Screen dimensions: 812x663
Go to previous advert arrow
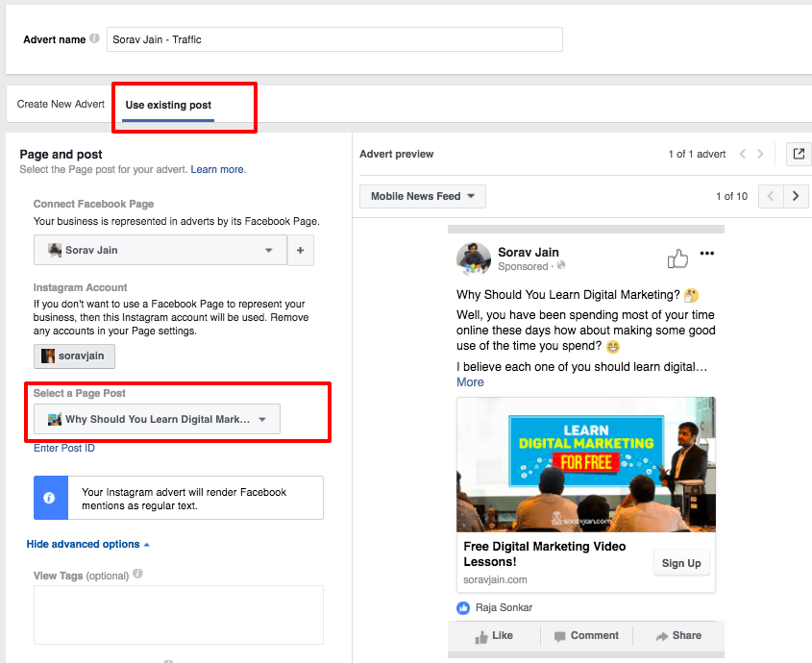(x=743, y=154)
